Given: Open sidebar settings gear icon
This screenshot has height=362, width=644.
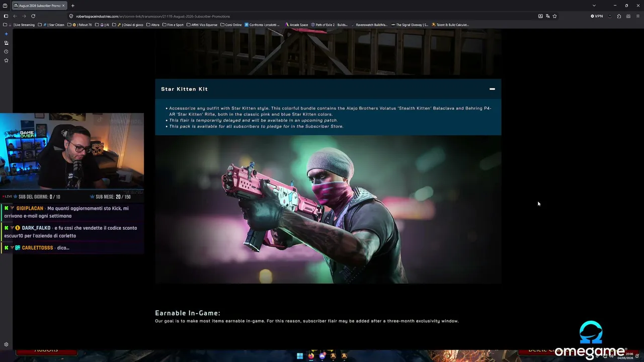Looking at the screenshot, I should point(6,344).
